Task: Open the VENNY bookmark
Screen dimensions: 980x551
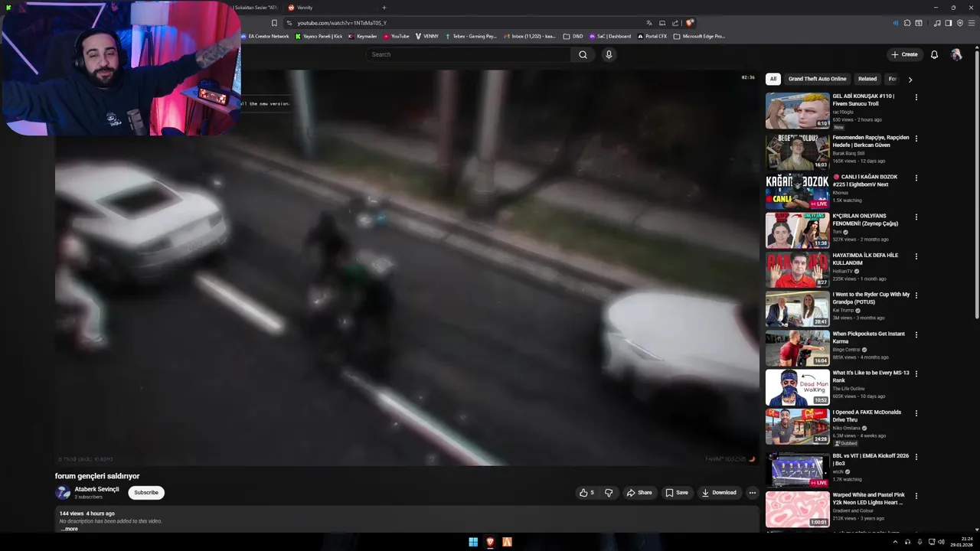Action: 427,36
